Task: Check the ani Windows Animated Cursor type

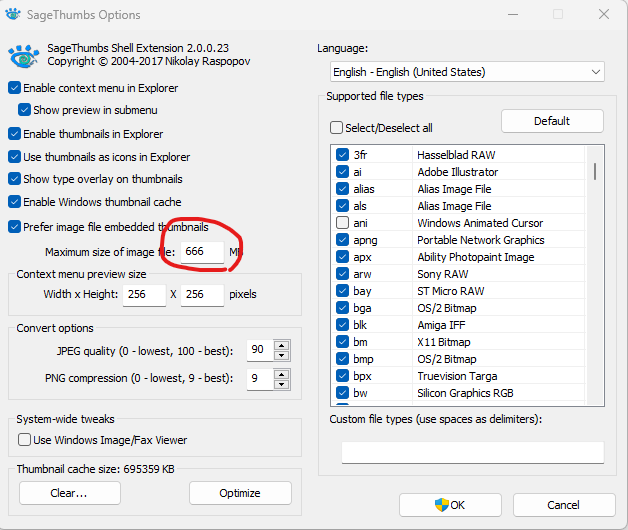Action: (343, 223)
